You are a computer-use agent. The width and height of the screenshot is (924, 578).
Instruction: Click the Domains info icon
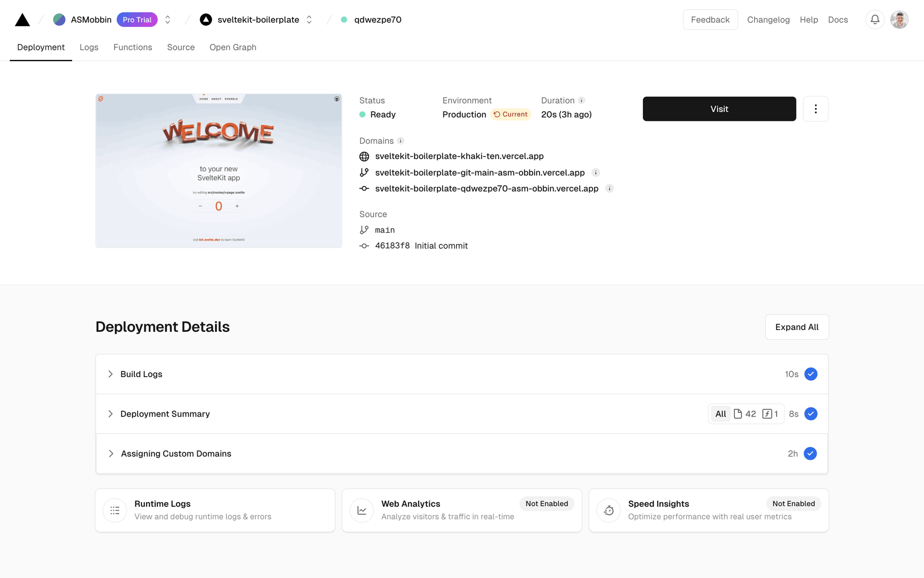[400, 141]
